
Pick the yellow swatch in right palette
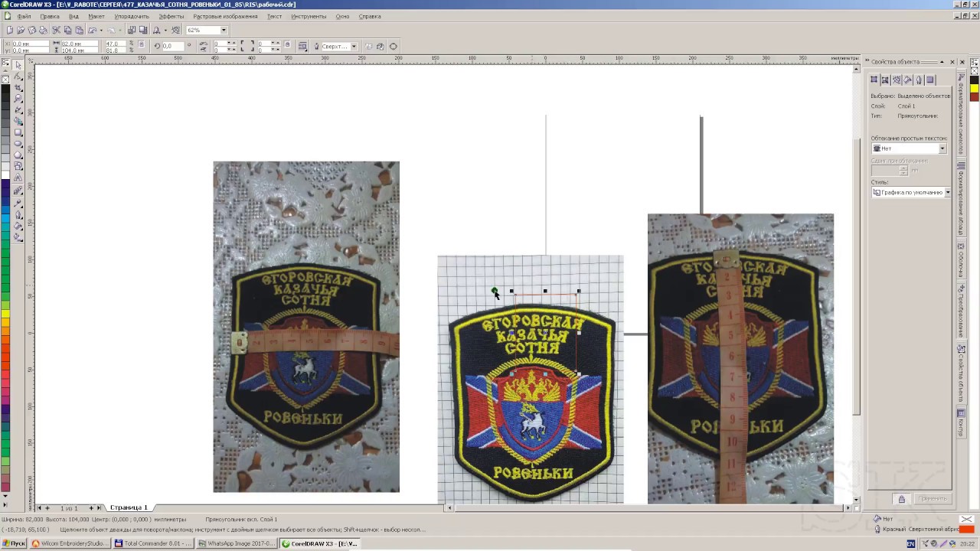pos(974,88)
